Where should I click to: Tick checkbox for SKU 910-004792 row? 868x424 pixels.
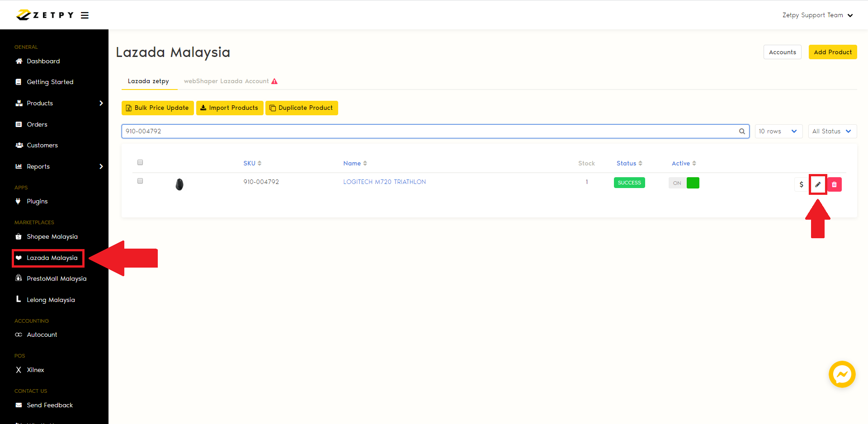pyautogui.click(x=140, y=181)
